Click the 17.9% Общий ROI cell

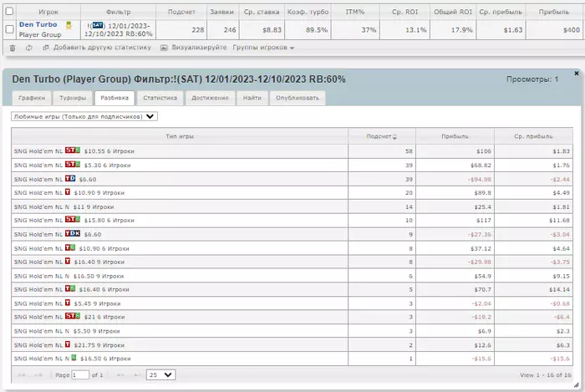pyautogui.click(x=453, y=30)
